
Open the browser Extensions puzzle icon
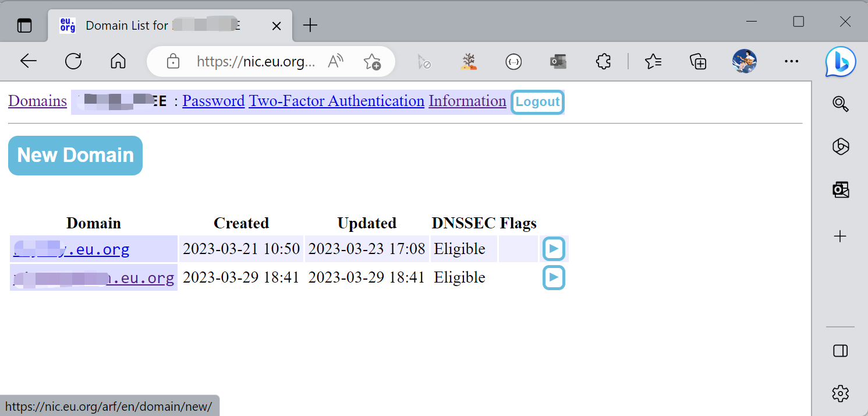(x=603, y=61)
